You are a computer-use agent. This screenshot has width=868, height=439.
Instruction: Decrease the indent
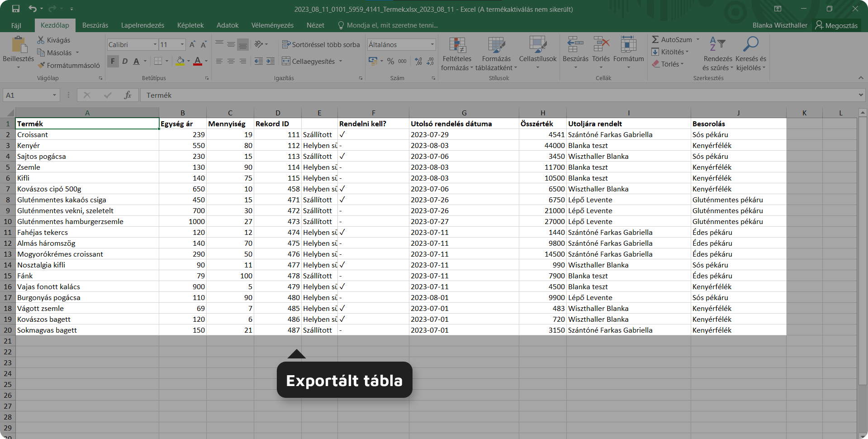pyautogui.click(x=259, y=61)
